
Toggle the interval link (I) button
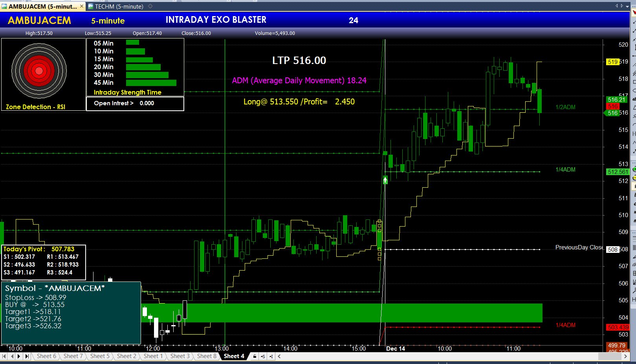point(271,357)
